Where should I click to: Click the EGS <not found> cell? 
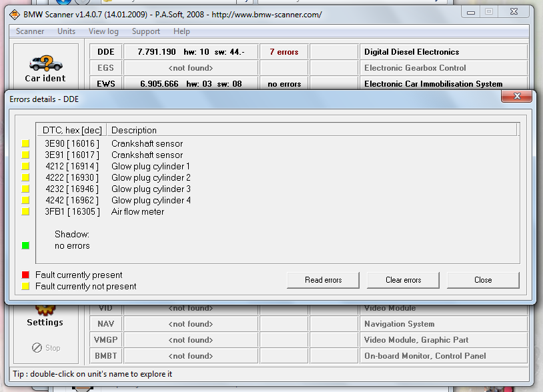[191, 68]
